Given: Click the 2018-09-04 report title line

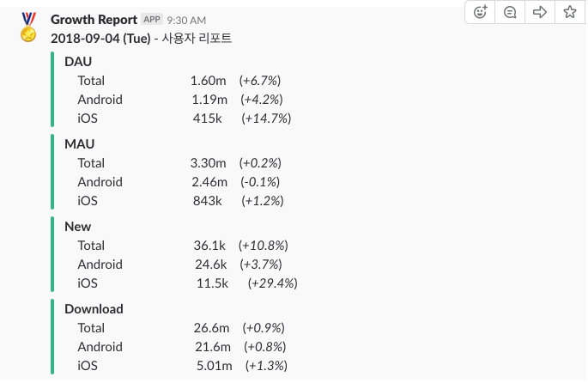Looking at the screenshot, I should pos(141,39).
